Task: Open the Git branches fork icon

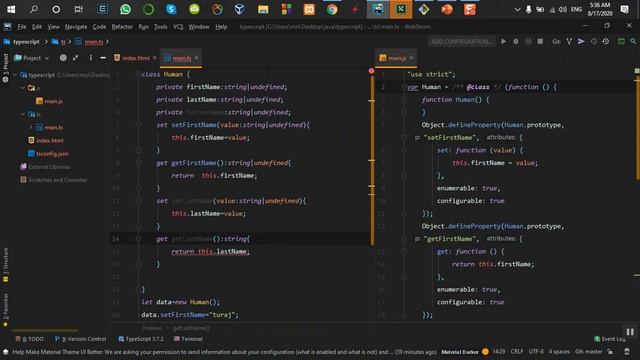Action: tap(569, 42)
